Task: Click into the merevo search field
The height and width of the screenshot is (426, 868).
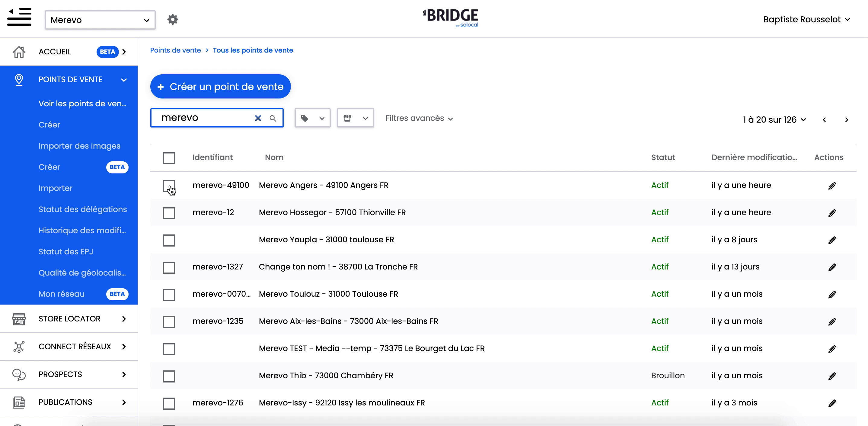Action: pyautogui.click(x=206, y=118)
